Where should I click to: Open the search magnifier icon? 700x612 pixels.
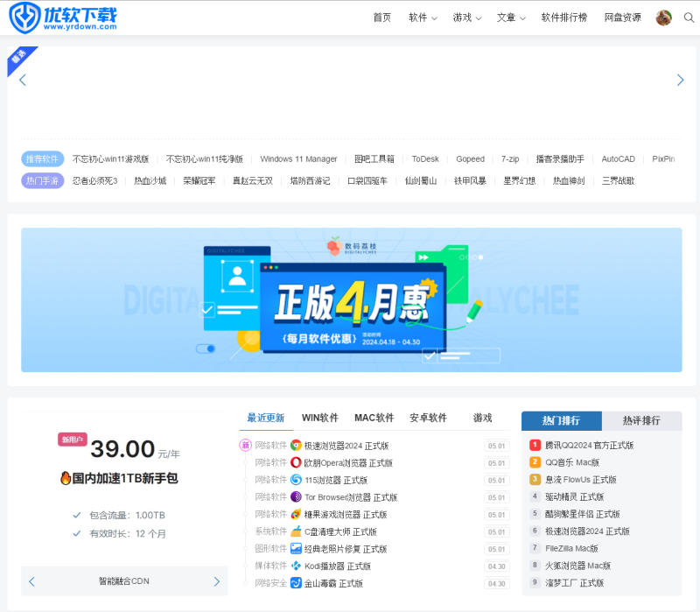click(689, 18)
